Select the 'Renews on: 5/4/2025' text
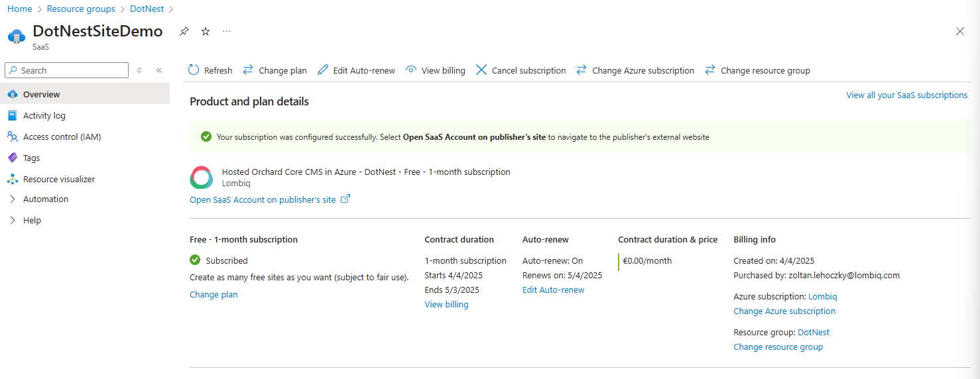 click(562, 275)
